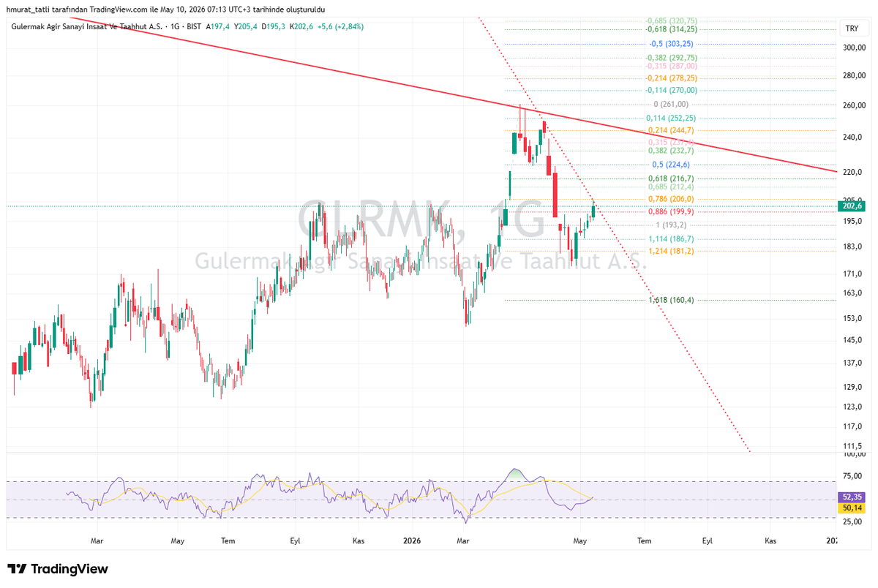Viewport: 878px width, 588px height.
Task: Click the 153,0 price axis label
Action: 852,319
